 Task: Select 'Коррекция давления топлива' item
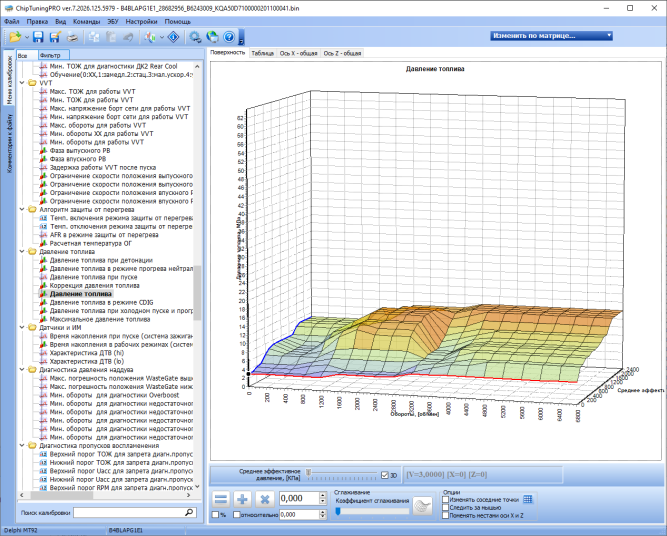[x=94, y=285]
